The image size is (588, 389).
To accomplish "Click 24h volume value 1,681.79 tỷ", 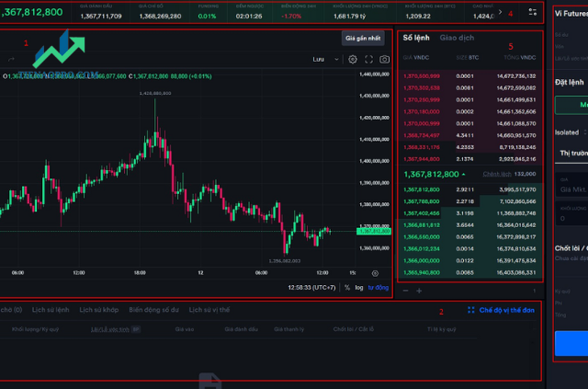I will (x=349, y=17).
